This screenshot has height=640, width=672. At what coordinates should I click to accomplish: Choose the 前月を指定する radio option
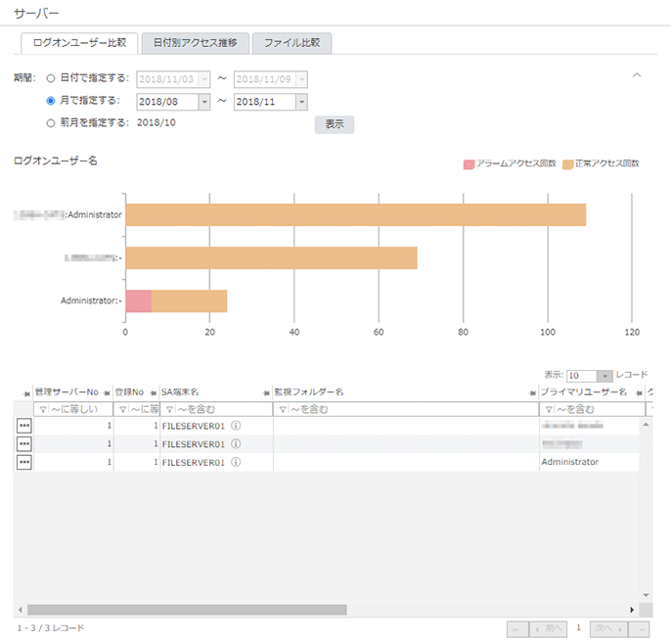coord(51,123)
